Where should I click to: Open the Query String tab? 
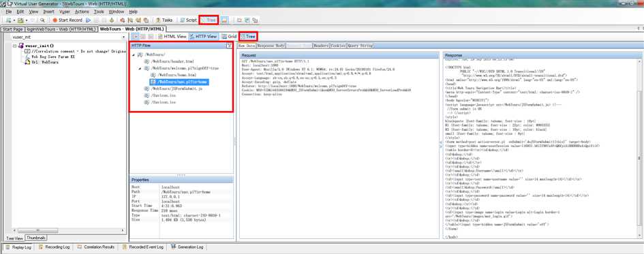361,46
